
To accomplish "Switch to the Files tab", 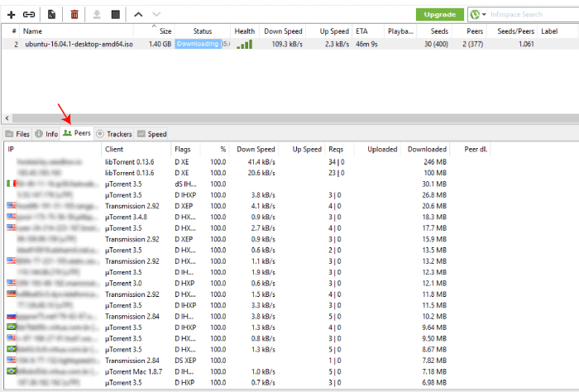I will 17,133.
